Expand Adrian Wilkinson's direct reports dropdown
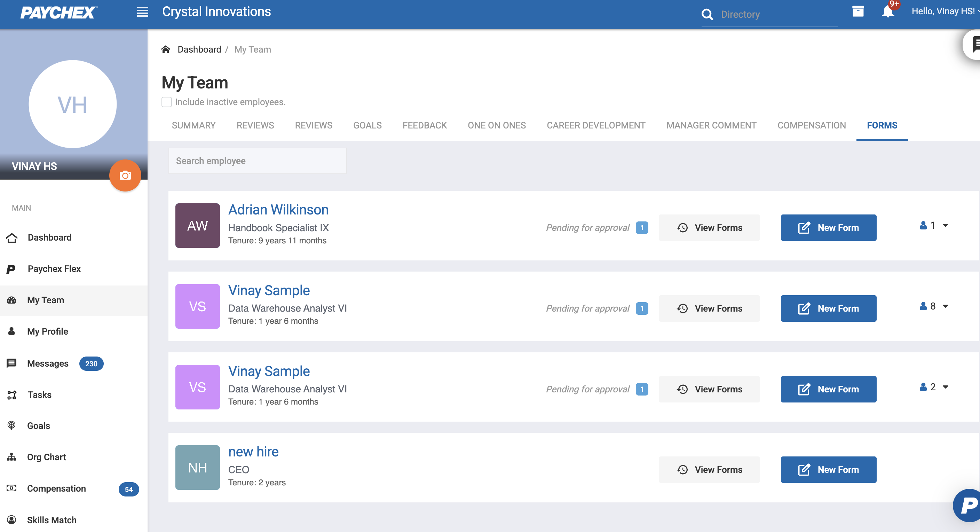 point(945,226)
